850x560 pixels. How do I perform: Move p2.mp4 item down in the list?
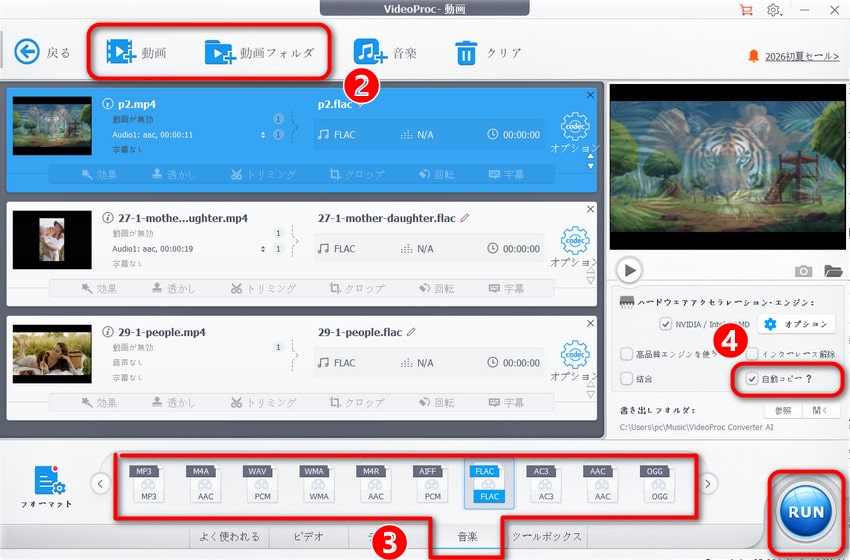tap(590, 166)
